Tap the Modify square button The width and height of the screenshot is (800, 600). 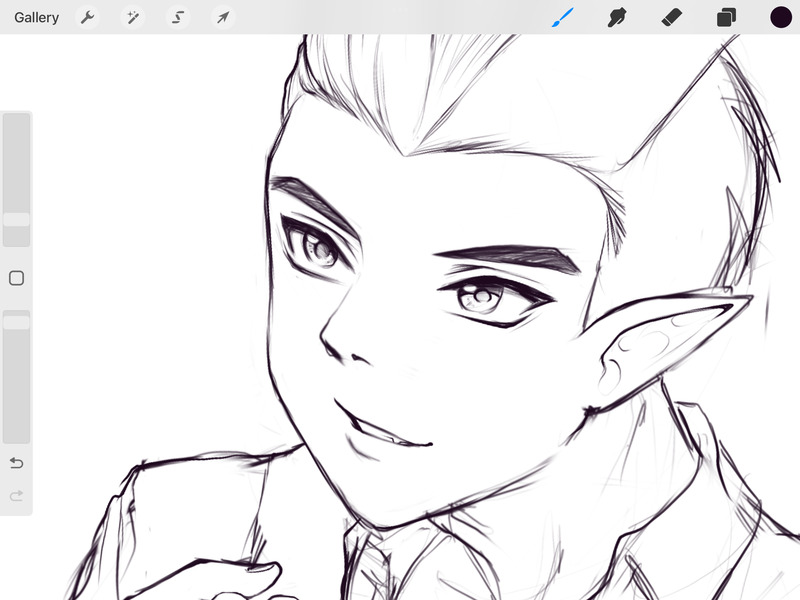(x=16, y=278)
